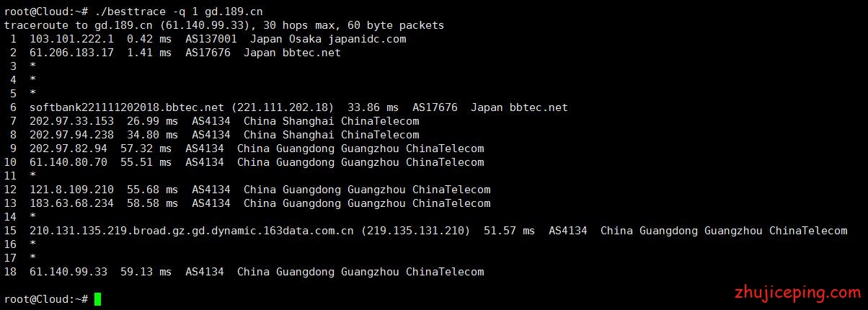Click the ./besttrace command text
This screenshot has width=868, height=310.
click(x=130, y=12)
